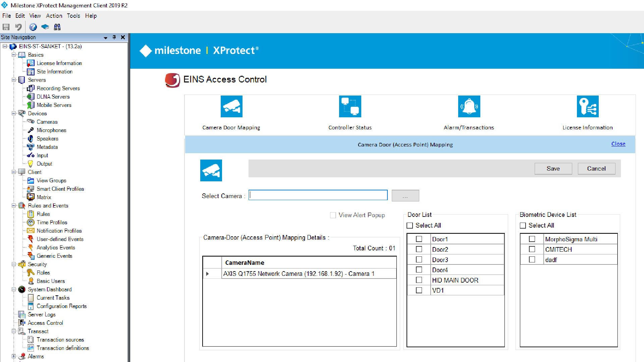644x362 pixels.
Task: Click the Save disk icon in toolbar
Action: (x=6, y=27)
